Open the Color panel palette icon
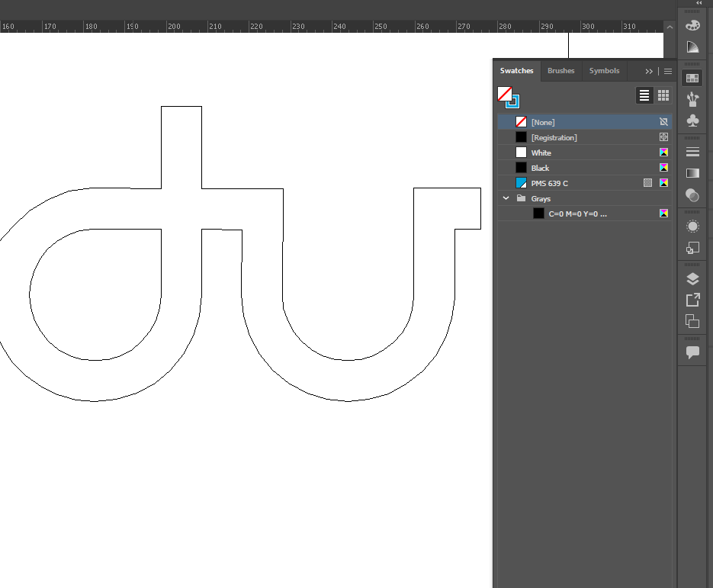The width and height of the screenshot is (713, 588). click(x=692, y=25)
